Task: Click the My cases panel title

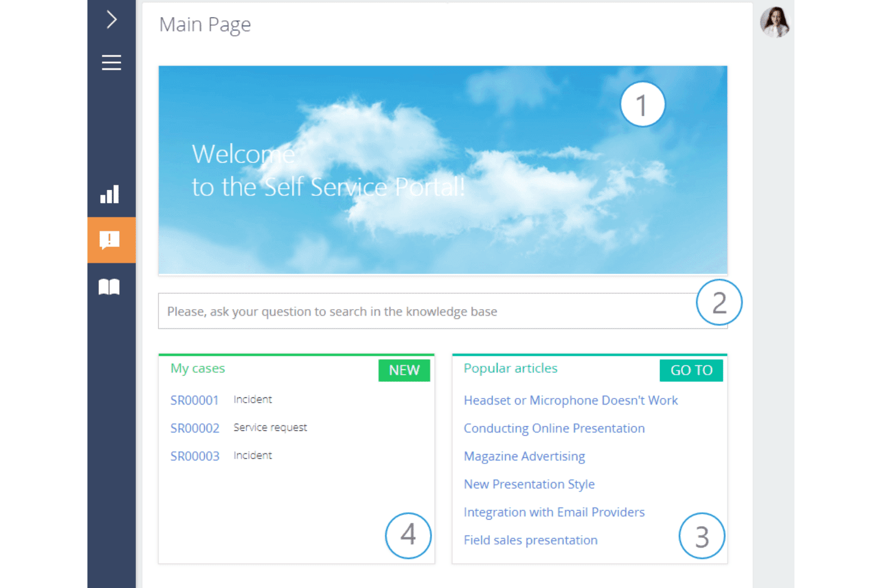Action: pos(198,368)
